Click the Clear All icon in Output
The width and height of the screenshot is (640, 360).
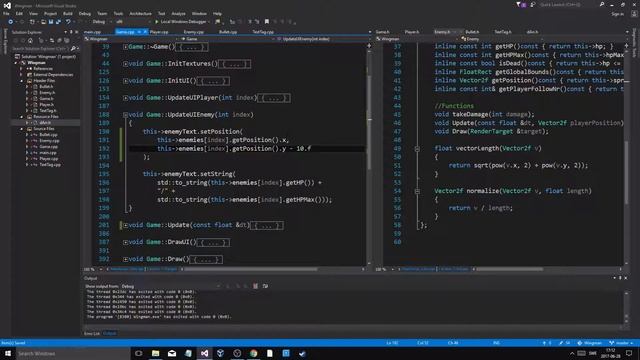tap(256, 286)
